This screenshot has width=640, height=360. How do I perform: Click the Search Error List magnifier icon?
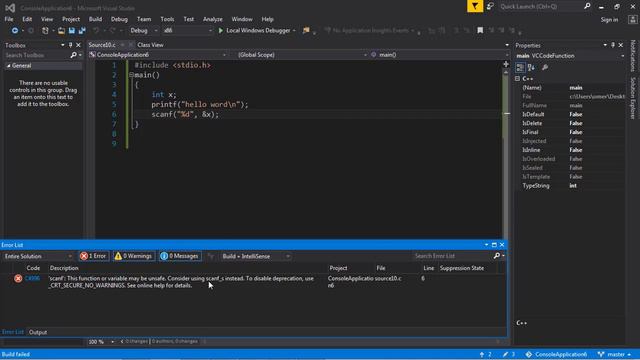click(x=497, y=256)
